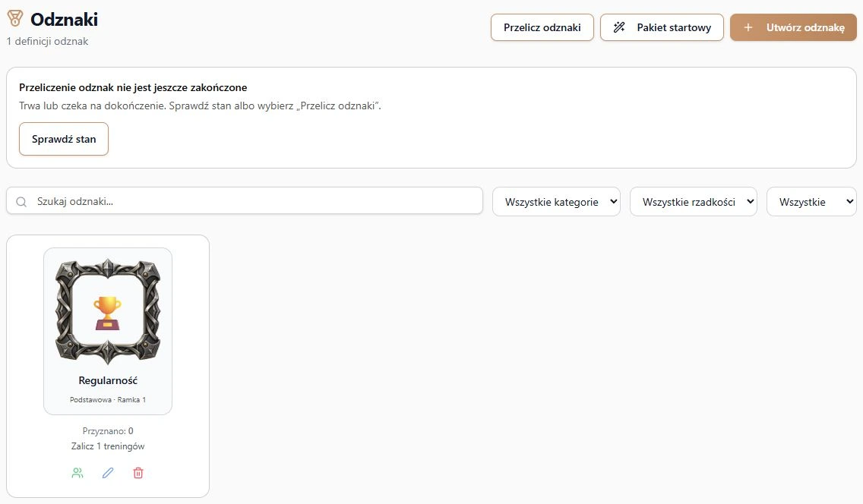Delete the Regularność badge with trash icon

(138, 473)
